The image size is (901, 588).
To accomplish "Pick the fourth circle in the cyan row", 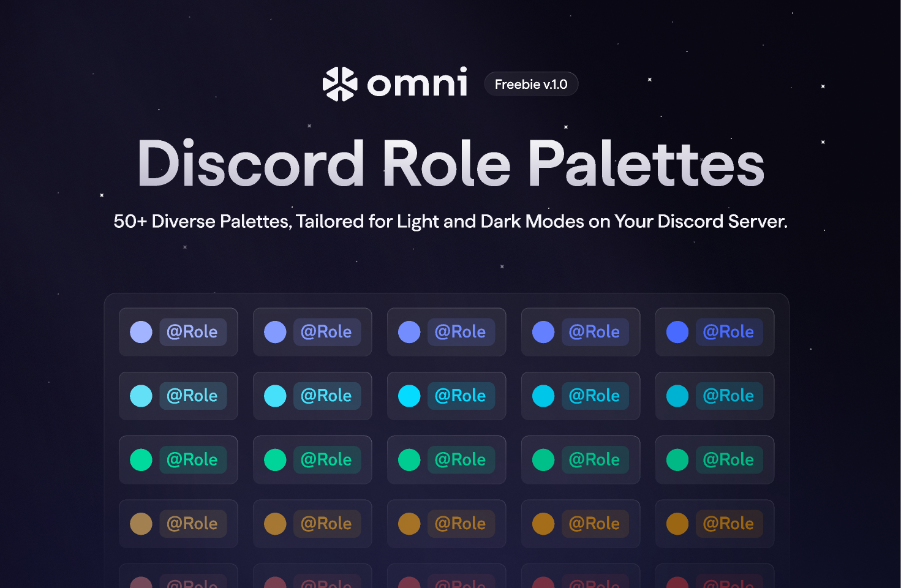I will click(543, 396).
